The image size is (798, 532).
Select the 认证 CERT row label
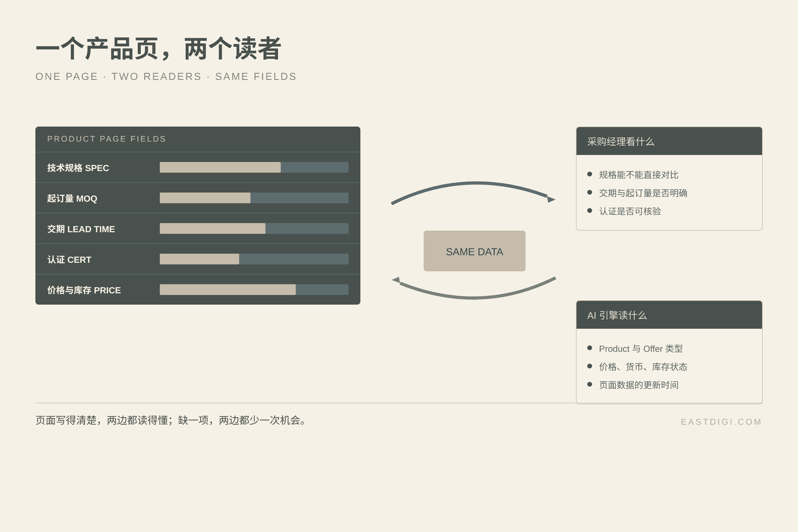click(69, 260)
